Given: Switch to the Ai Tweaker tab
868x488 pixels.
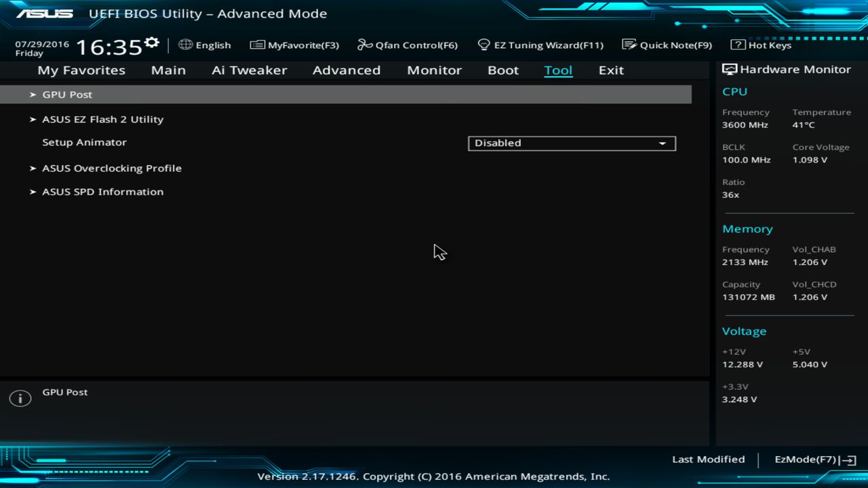Looking at the screenshot, I should pos(249,70).
